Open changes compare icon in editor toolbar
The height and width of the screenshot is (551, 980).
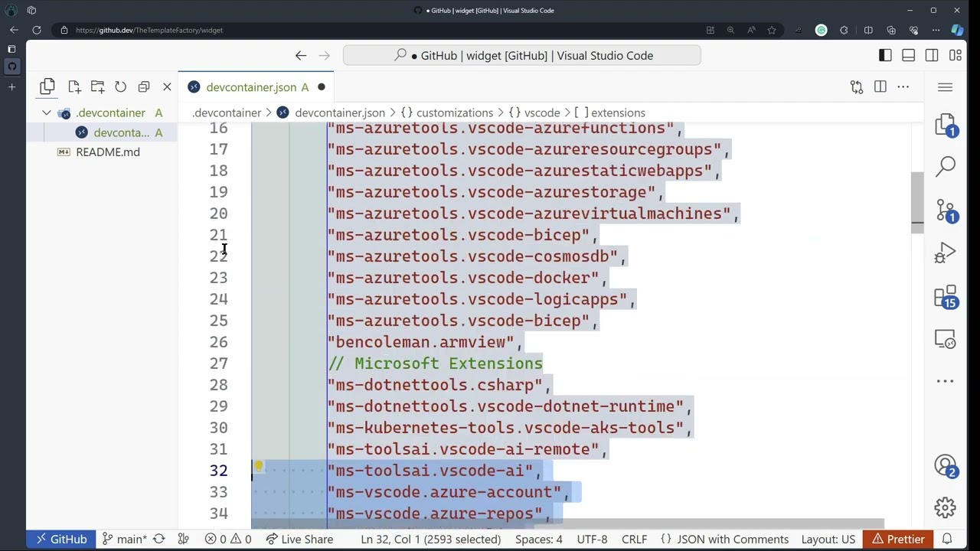click(x=857, y=87)
